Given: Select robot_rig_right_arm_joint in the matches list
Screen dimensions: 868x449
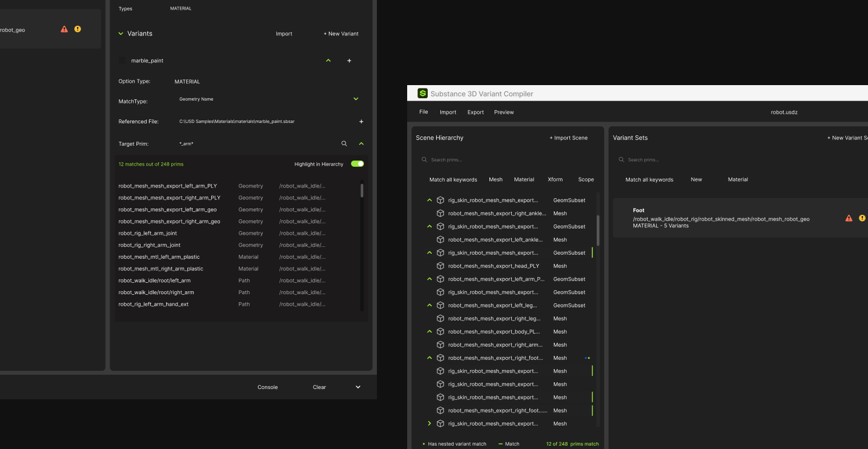Looking at the screenshot, I should (149, 245).
